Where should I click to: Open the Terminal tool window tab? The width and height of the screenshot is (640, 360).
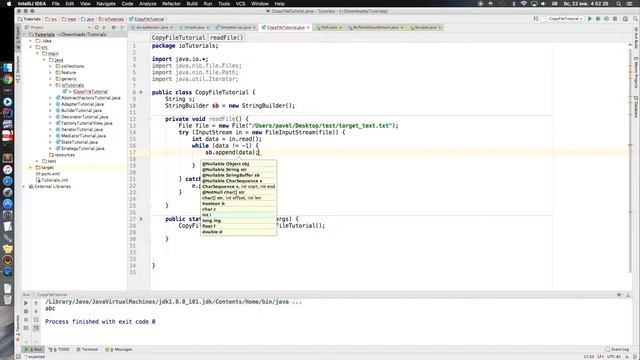click(87, 349)
